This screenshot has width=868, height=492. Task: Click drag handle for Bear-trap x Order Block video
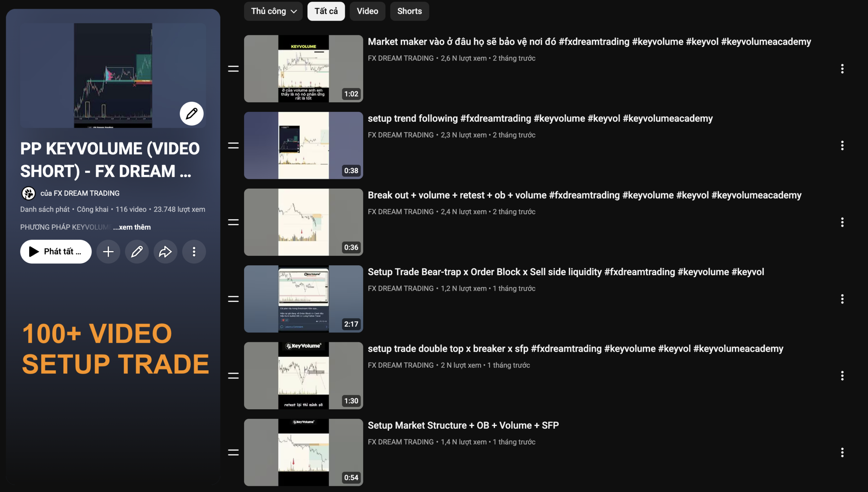click(233, 299)
